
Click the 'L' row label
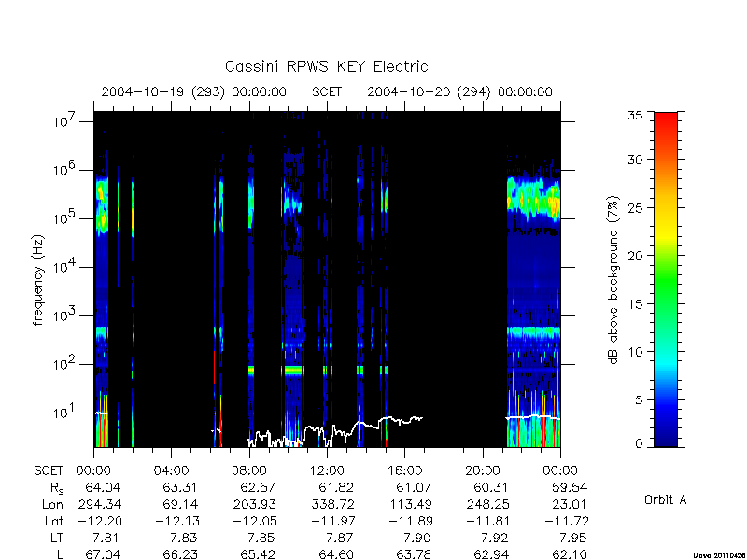click(x=60, y=554)
